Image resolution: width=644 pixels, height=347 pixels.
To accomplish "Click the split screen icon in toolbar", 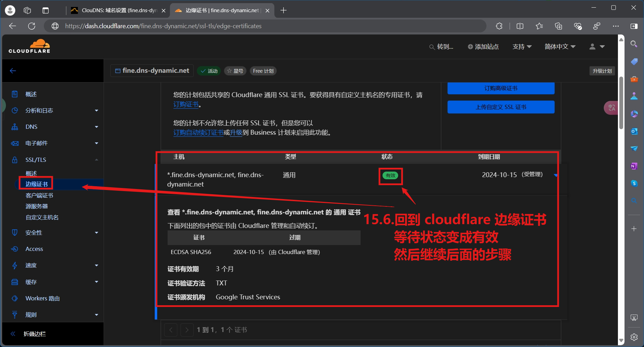I will [520, 26].
